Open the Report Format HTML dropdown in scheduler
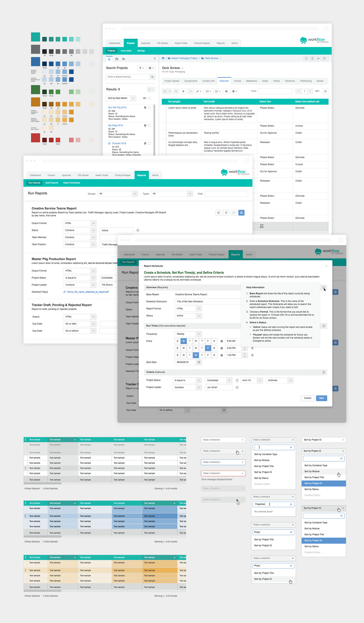Viewport: 364px width, 623px height. click(188, 309)
